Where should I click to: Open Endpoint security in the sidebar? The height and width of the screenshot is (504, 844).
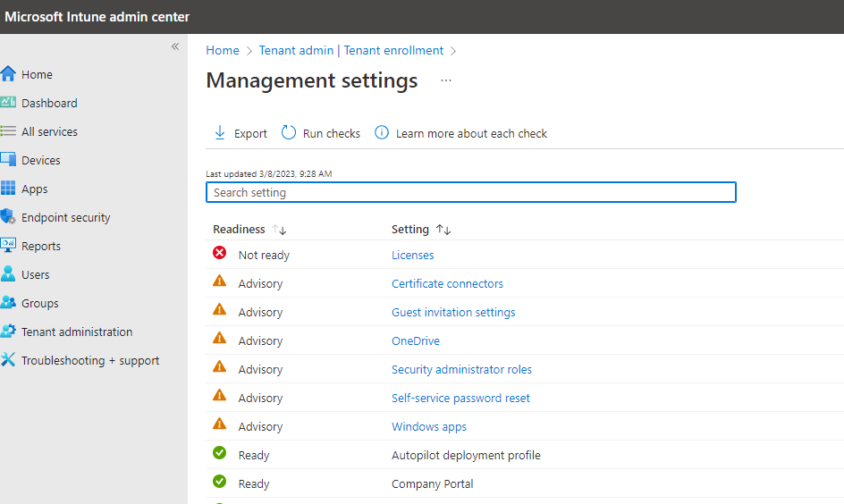65,218
